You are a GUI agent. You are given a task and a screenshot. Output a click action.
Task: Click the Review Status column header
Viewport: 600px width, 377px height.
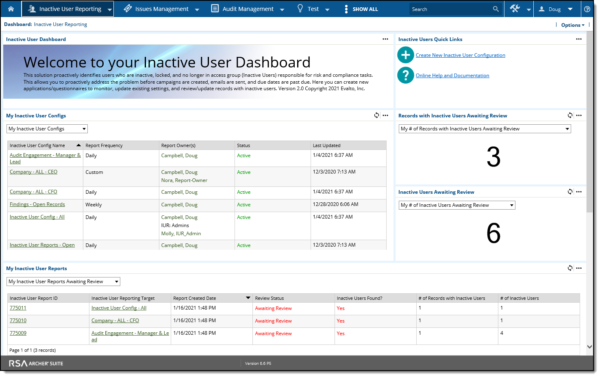[x=269, y=298]
